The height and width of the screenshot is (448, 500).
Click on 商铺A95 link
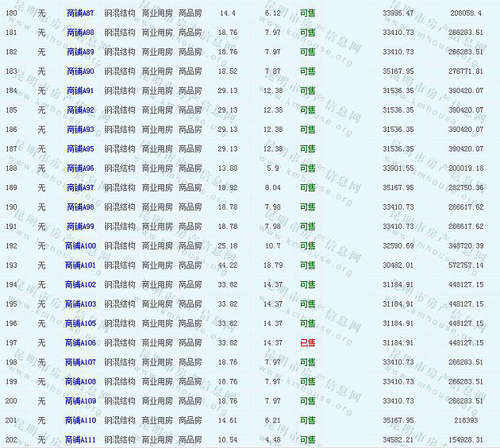click(x=80, y=149)
